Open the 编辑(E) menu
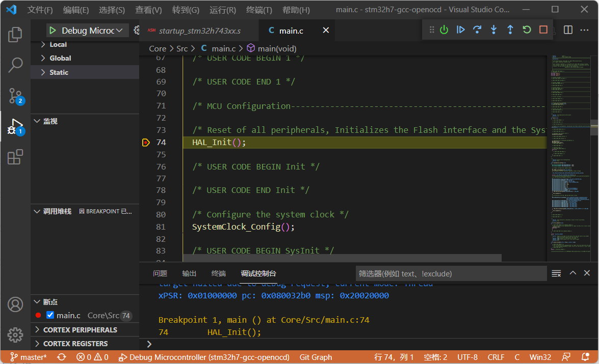The image size is (599, 364). pyautogui.click(x=76, y=10)
